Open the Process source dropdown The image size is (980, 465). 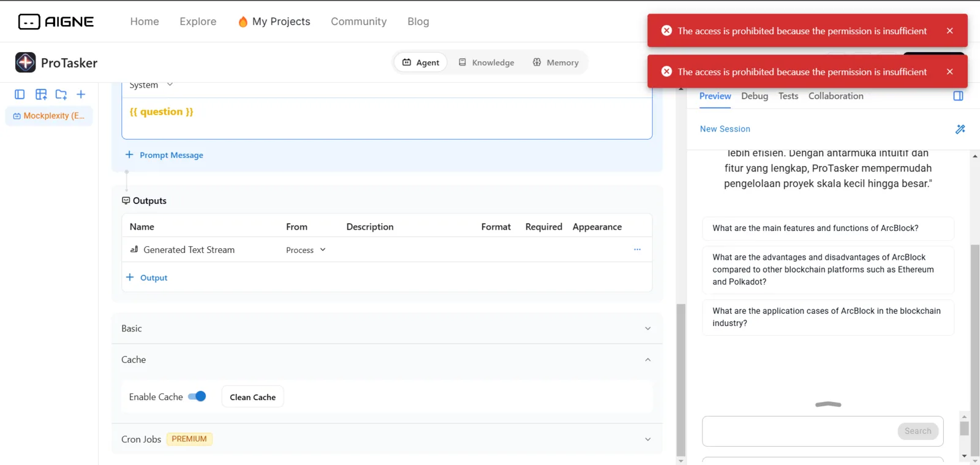pyautogui.click(x=306, y=250)
